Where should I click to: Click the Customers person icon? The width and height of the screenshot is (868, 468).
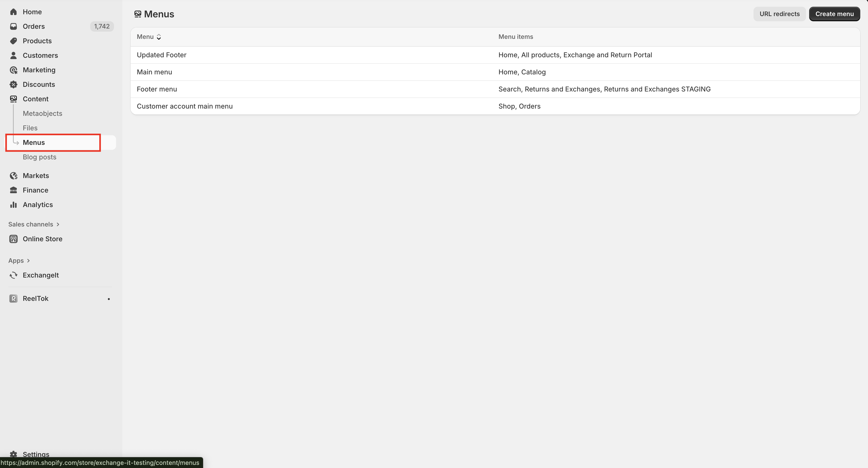pyautogui.click(x=13, y=55)
